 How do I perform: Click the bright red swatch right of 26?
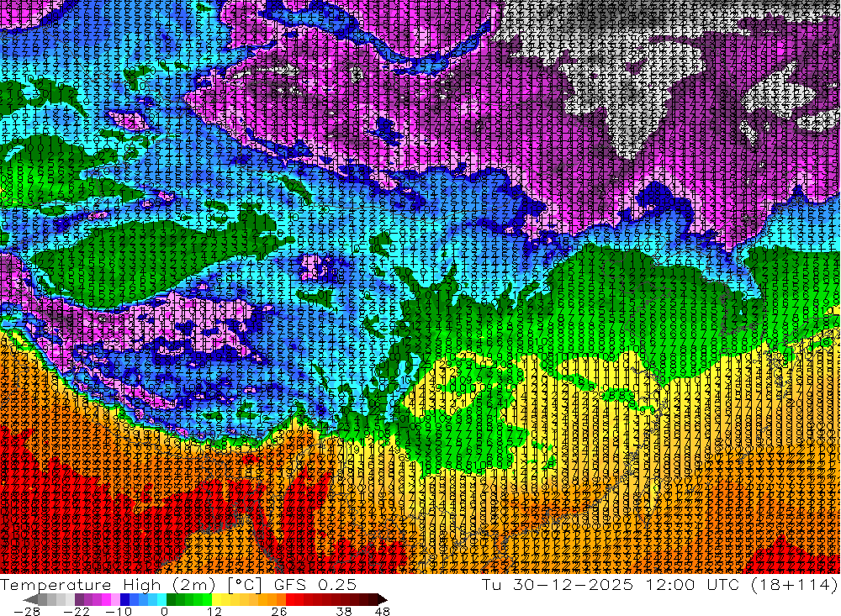290,599
